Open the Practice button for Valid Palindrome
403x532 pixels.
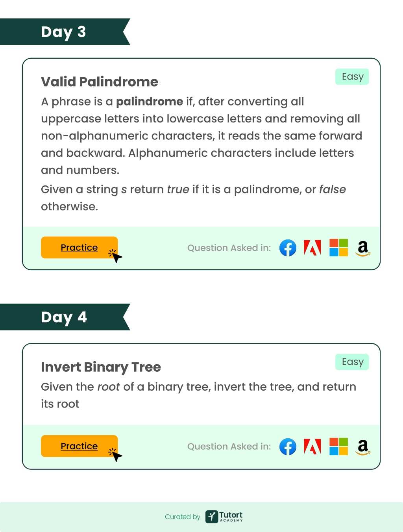tap(79, 247)
